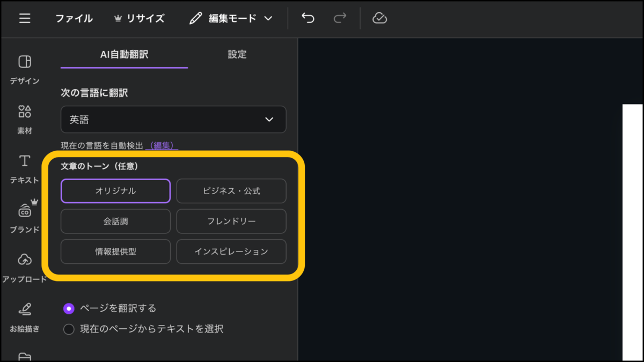Viewport: 644px width, 362px height.
Task: Open the デザイン sidebar panel
Action: coord(25,70)
